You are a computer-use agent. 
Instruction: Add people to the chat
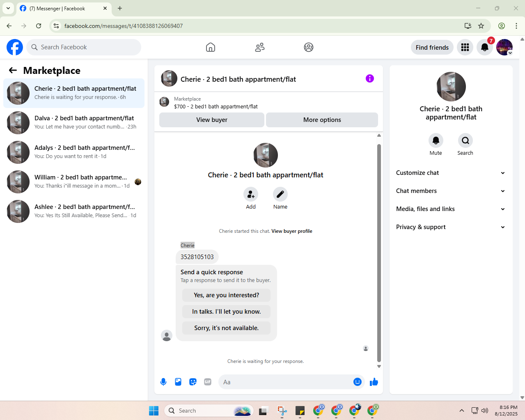pyautogui.click(x=251, y=194)
